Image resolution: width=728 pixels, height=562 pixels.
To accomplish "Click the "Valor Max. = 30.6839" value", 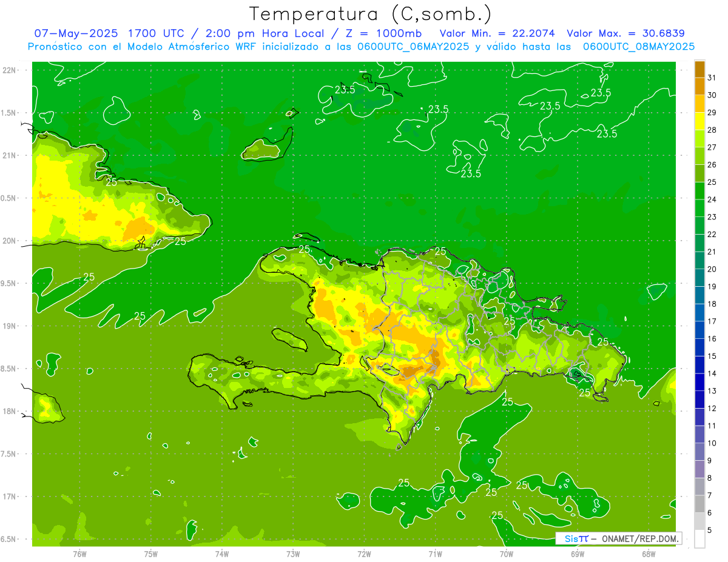I will [626, 33].
